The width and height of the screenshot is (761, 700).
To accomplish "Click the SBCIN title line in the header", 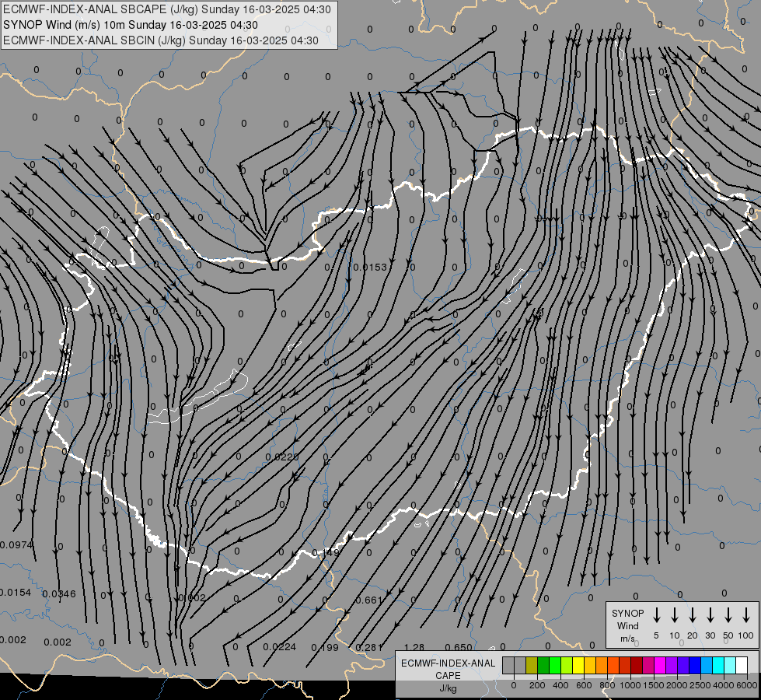I will click(x=161, y=40).
